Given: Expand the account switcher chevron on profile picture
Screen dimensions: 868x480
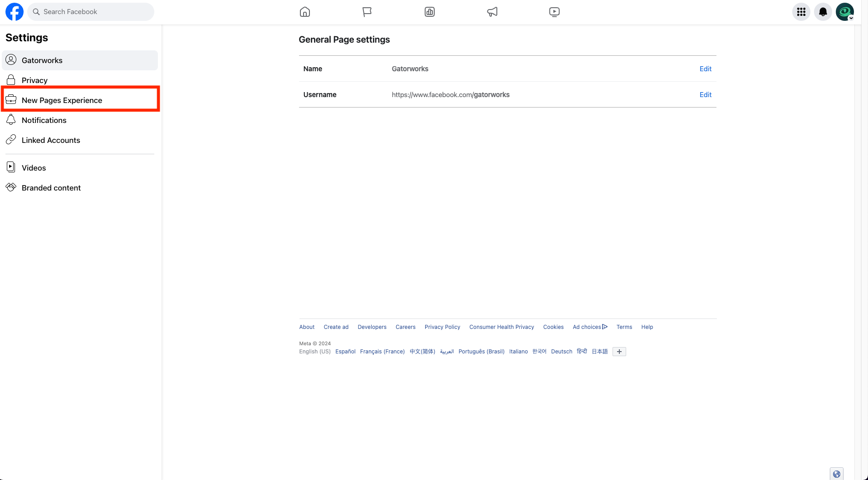Looking at the screenshot, I should (x=851, y=17).
